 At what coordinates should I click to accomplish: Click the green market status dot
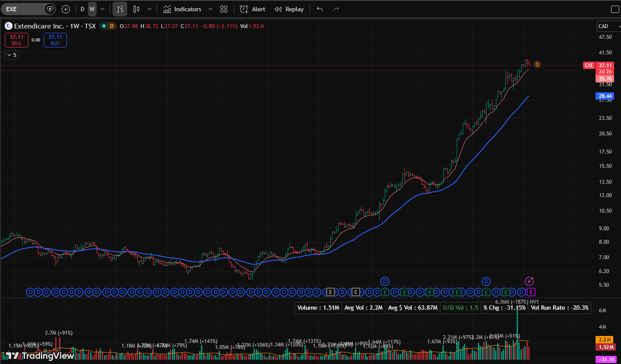tap(104, 26)
